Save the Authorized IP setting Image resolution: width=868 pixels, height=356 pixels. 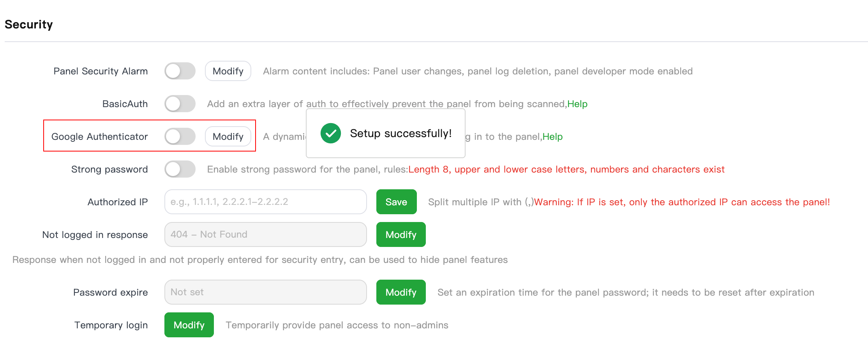pyautogui.click(x=396, y=202)
